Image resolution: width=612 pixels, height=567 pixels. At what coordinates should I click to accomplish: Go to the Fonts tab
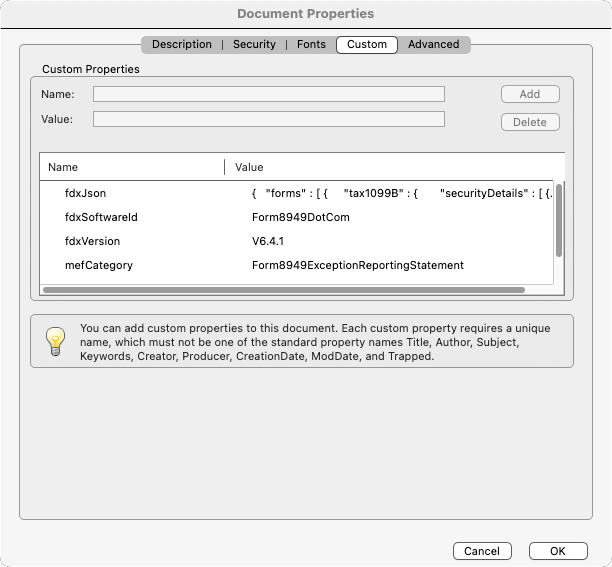311,44
